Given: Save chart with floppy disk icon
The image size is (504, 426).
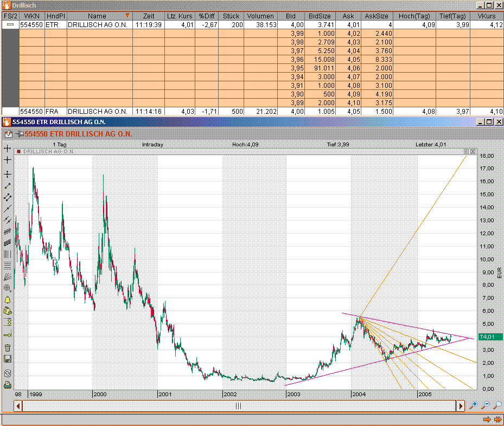Looking at the screenshot, I should click(8, 359).
